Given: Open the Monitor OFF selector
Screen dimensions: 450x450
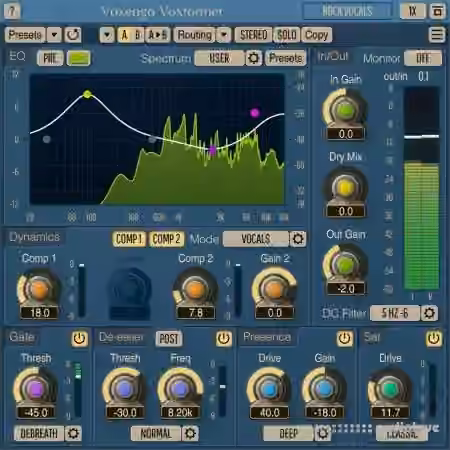Looking at the screenshot, I should click(423, 58).
